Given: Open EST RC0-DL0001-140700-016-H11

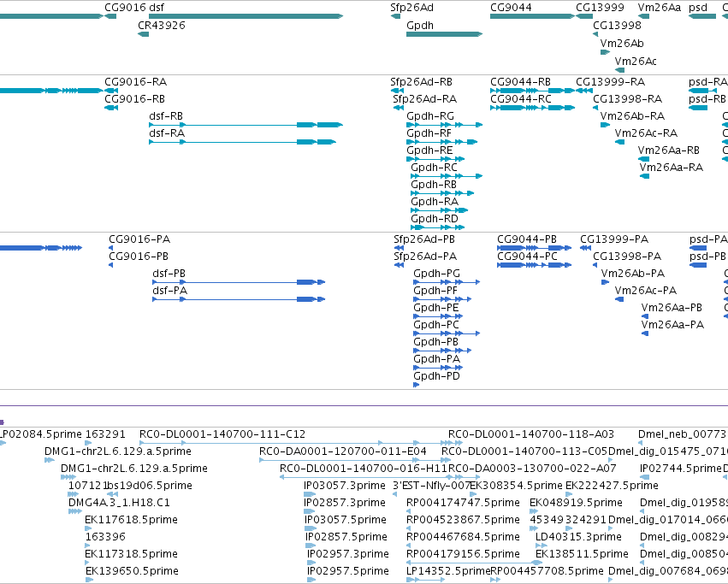Looking at the screenshot, I should [364, 469].
